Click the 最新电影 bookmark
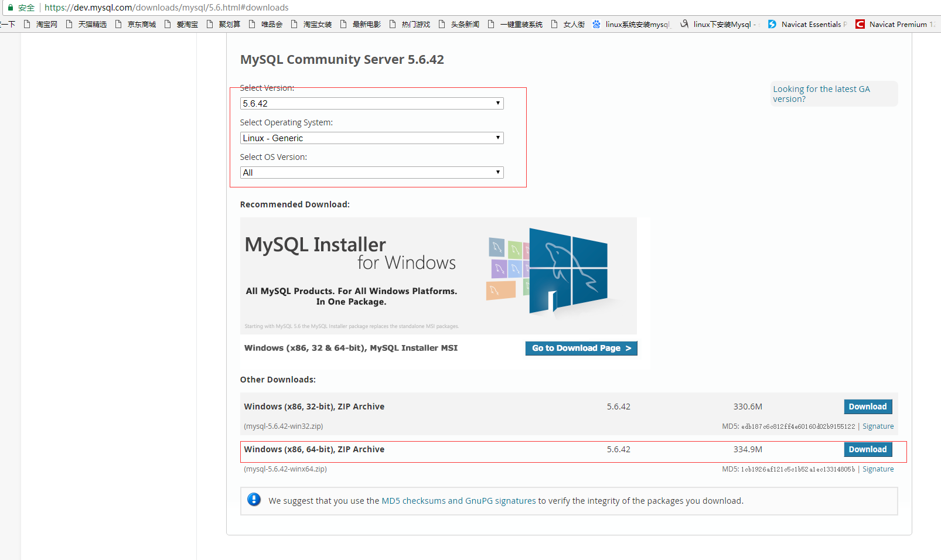This screenshot has width=941, height=560. pos(366,24)
